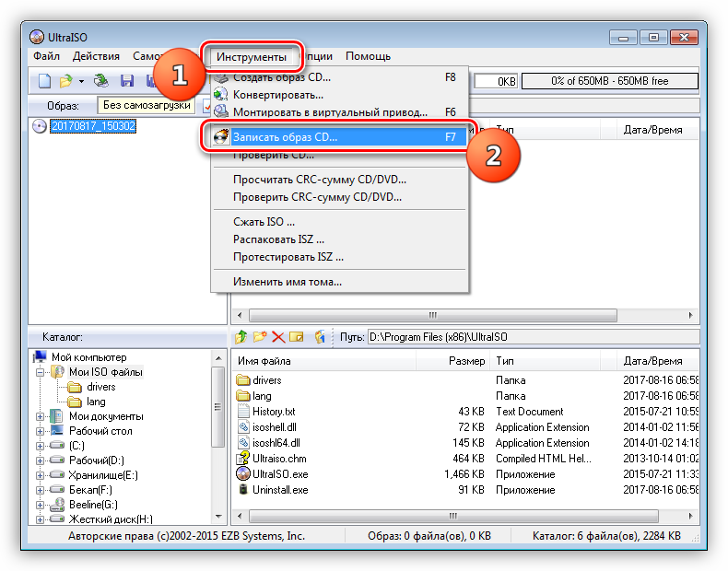Choose Изменить имя тома... entry
The image size is (728, 571).
tap(339, 282)
